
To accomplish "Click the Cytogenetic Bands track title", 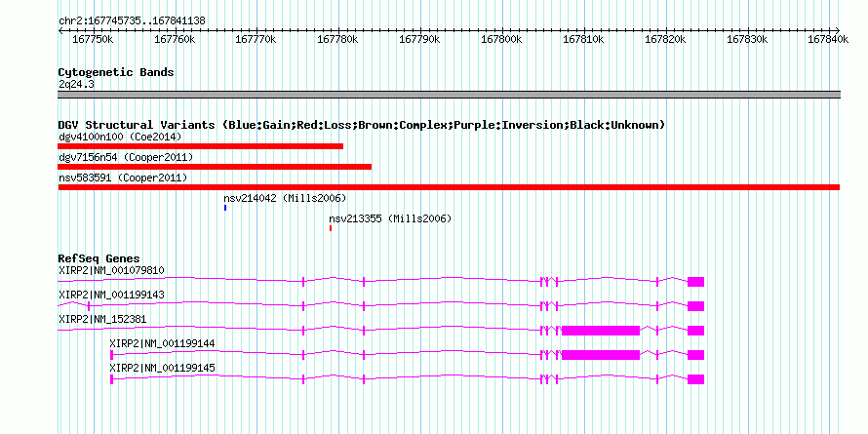I will click(x=116, y=72).
